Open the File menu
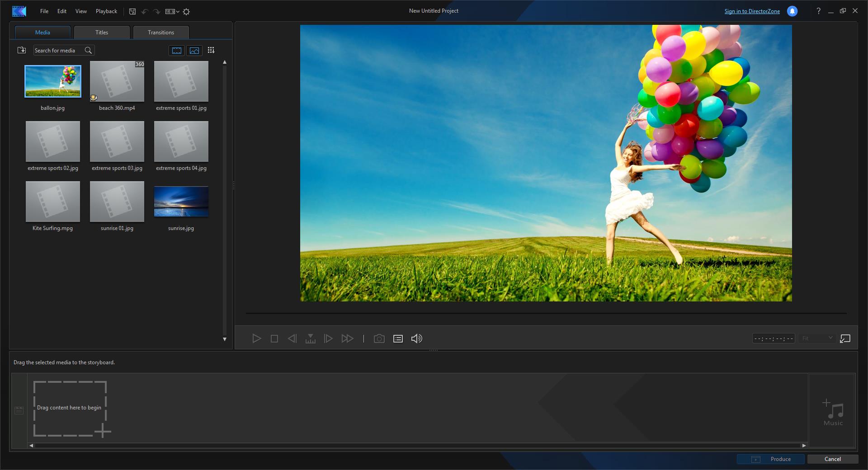 coord(44,11)
